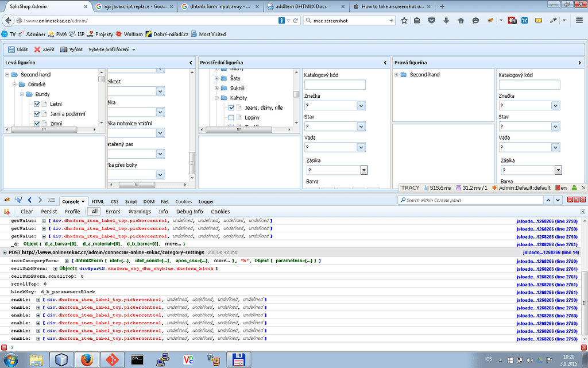Open the Vyberte profil focení dropdown
This screenshot has width=588, height=368.
[109, 49]
